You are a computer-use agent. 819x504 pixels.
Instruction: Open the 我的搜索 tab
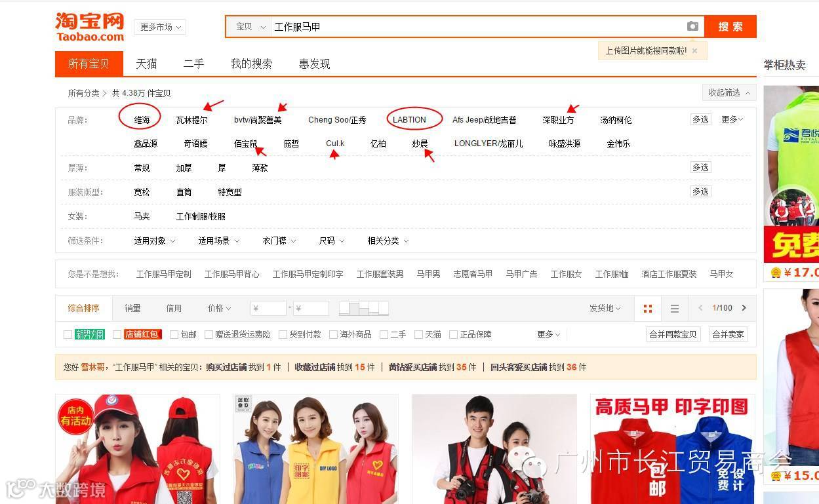point(251,64)
